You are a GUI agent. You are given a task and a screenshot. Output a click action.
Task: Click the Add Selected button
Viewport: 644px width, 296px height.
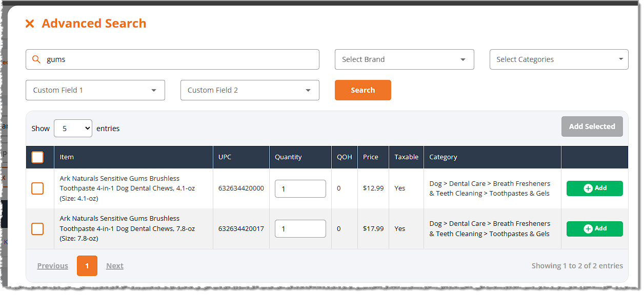coord(592,126)
